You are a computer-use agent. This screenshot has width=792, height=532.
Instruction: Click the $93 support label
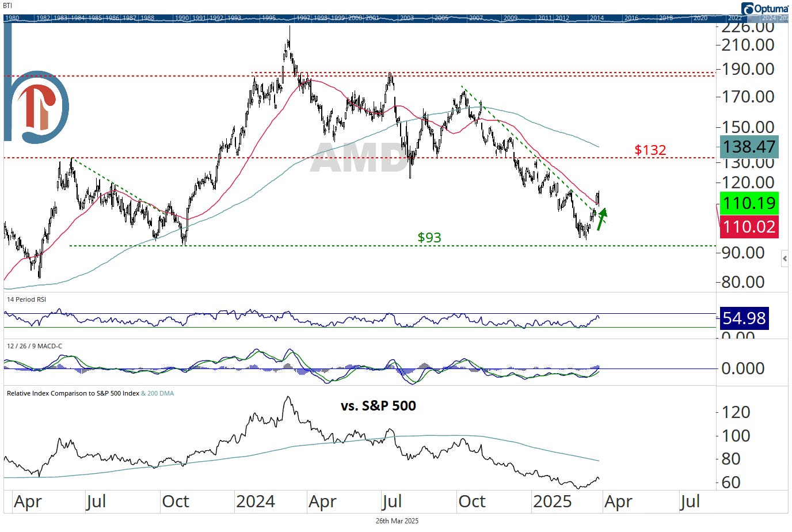429,237
